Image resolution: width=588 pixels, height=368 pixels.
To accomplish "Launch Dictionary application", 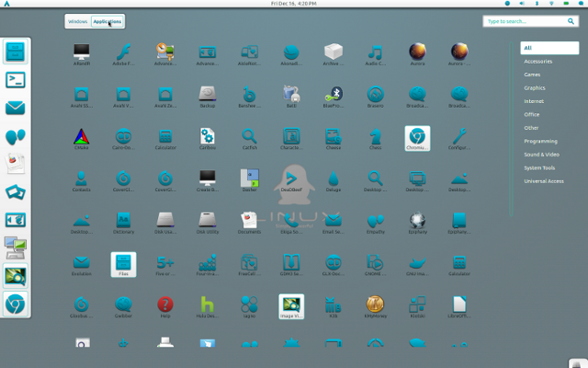I will [x=123, y=223].
